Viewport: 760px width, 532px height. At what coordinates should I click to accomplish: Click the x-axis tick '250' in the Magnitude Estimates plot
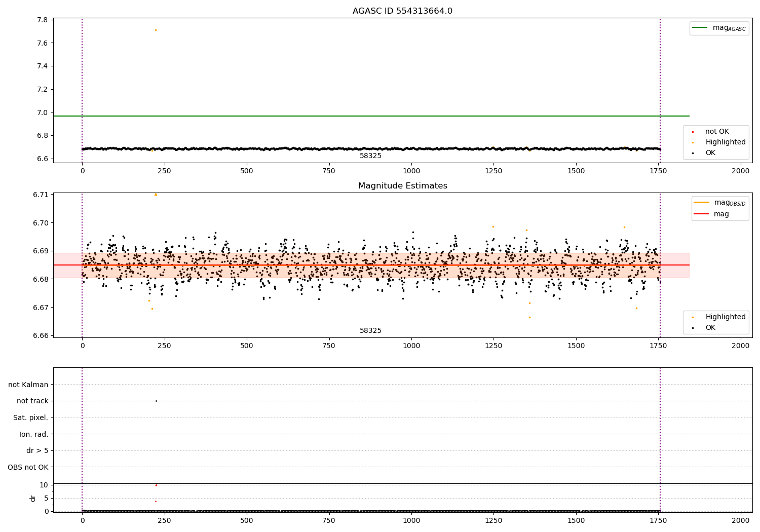pos(164,346)
